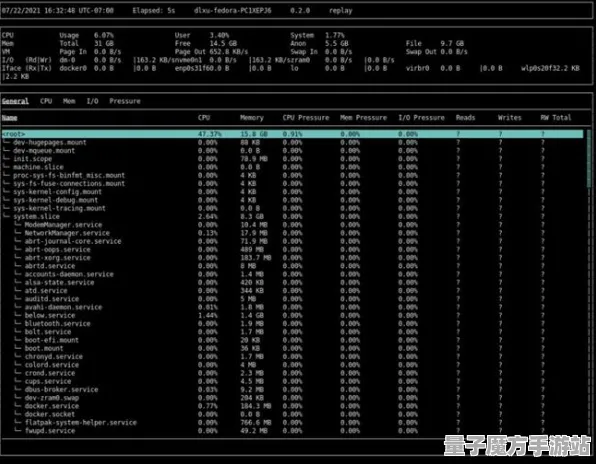Viewport: 596px width, 464px height.
Task: Click the 8.3 GB memory value of system.slice
Action: [x=252, y=217]
